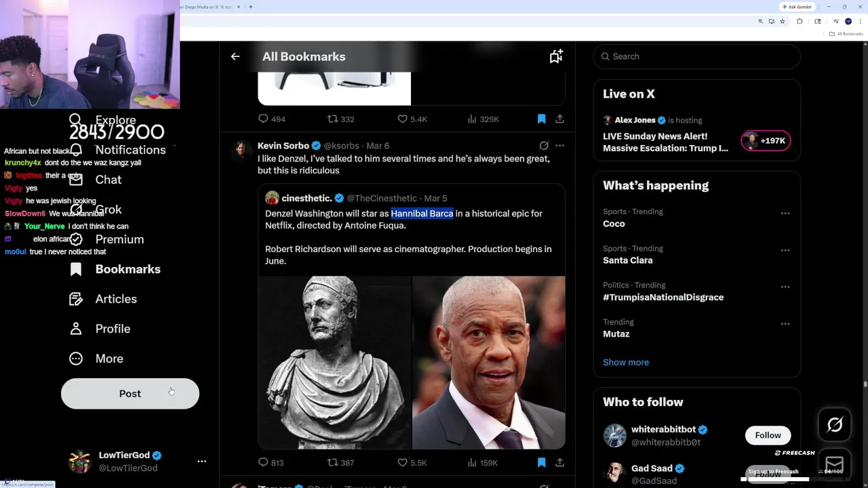Open the Hannibal bust image

coord(334,362)
